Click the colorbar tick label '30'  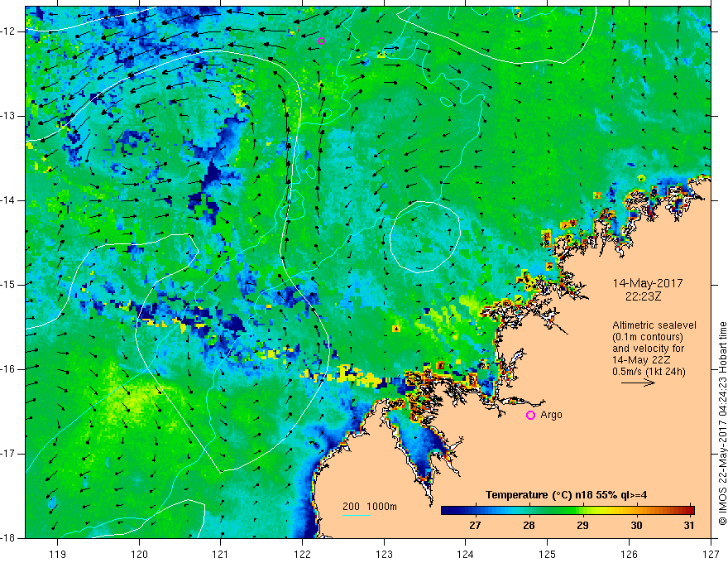pos(636,526)
